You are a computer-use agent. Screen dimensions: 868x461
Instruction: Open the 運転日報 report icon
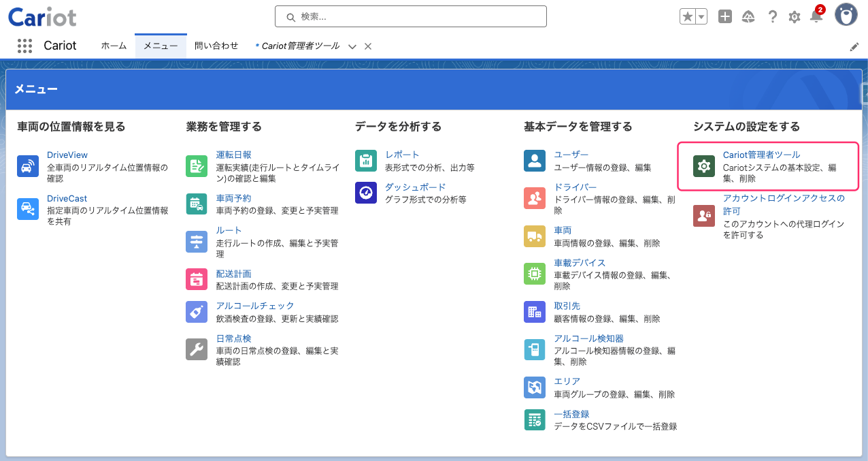pyautogui.click(x=197, y=166)
